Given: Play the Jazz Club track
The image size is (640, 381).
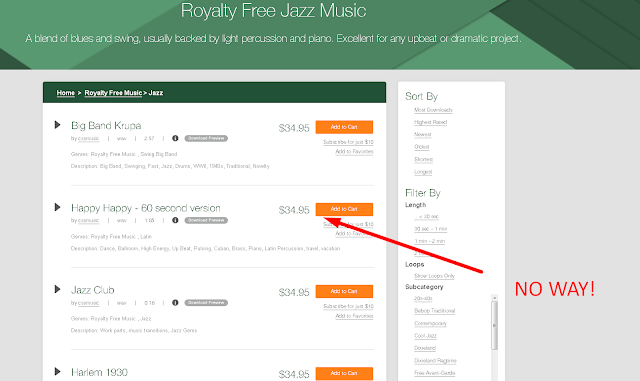Looking at the screenshot, I should coord(58,290).
